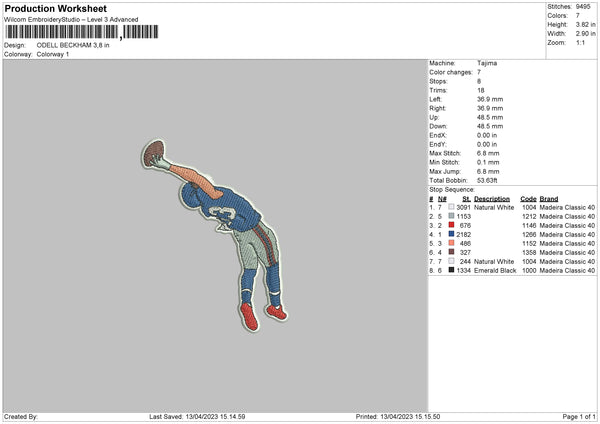Click the barcode under the worksheet title
600x424 pixels.
tap(82, 32)
